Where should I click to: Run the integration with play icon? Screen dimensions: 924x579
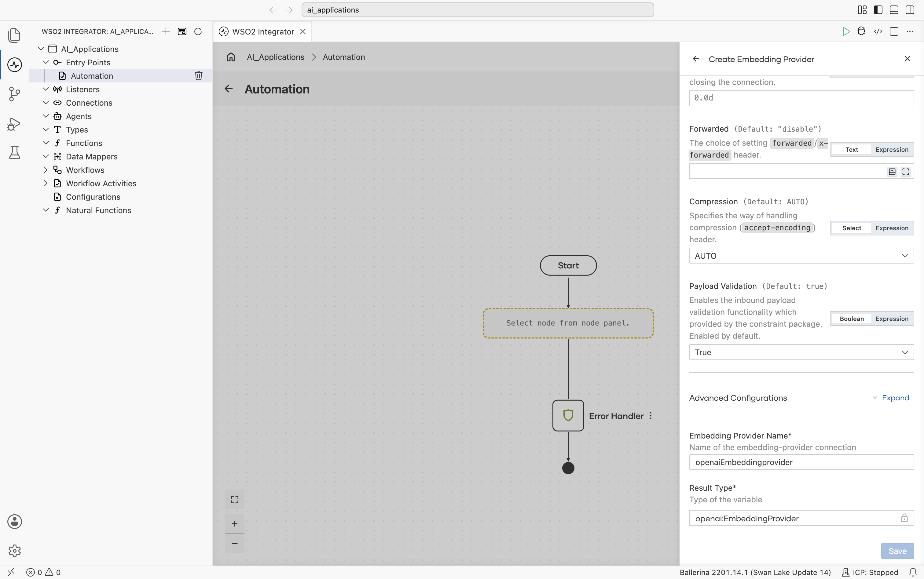[x=846, y=31]
